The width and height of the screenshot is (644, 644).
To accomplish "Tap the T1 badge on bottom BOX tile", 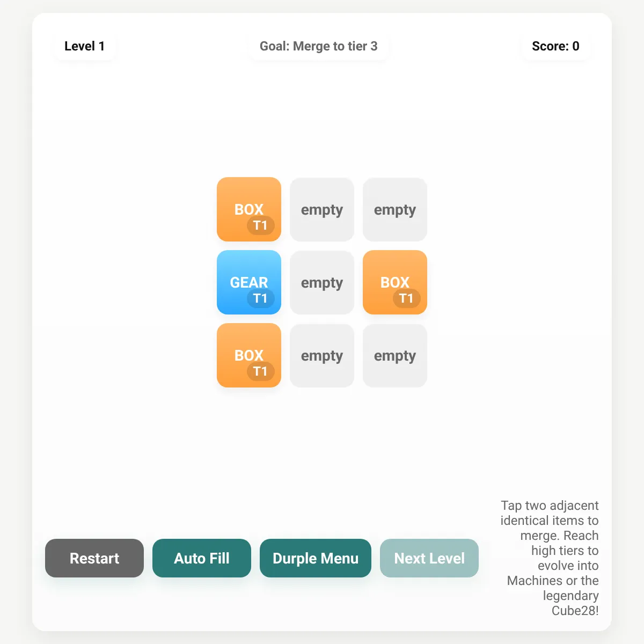I will click(261, 371).
